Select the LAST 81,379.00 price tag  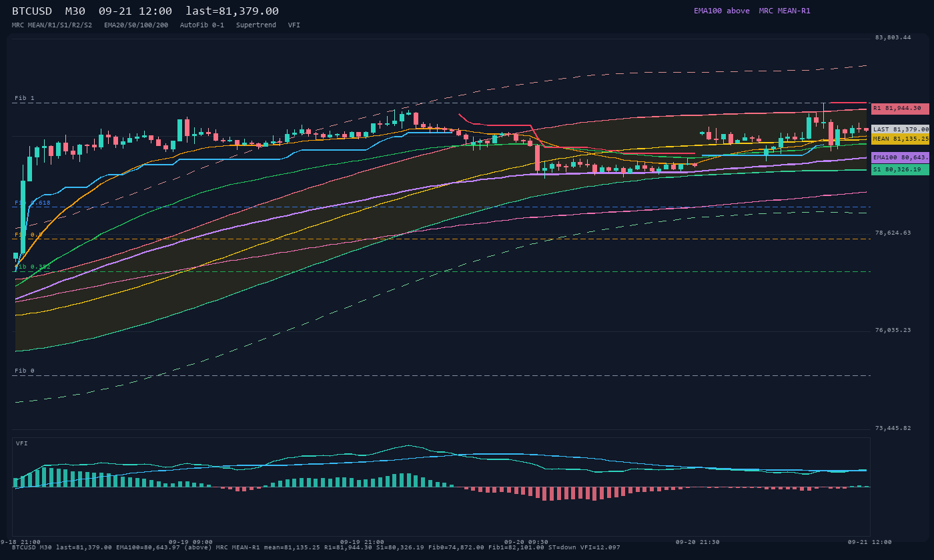900,129
